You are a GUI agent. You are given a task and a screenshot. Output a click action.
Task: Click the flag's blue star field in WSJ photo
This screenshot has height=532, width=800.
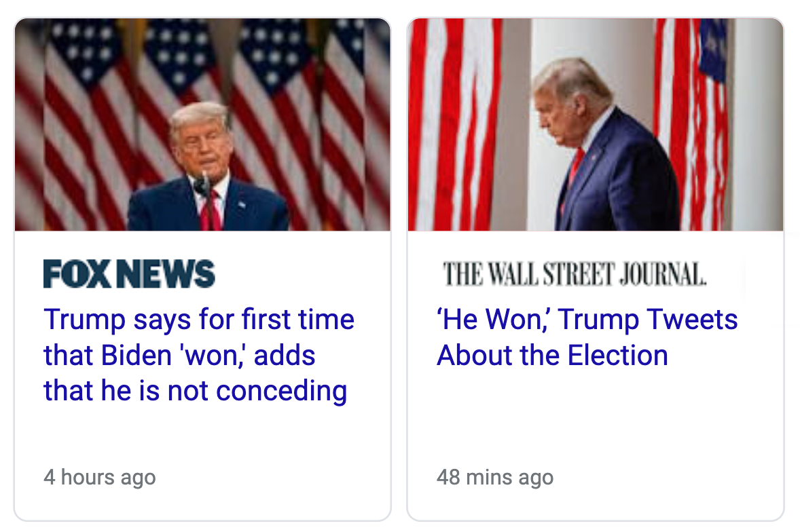[x=712, y=49]
